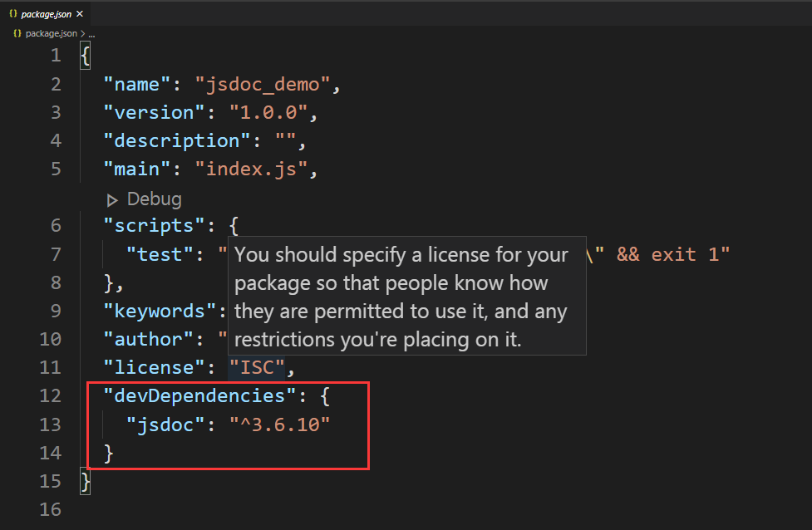The height and width of the screenshot is (530, 812).
Task: Click the JSON file icon in the tab
Action: point(13,14)
